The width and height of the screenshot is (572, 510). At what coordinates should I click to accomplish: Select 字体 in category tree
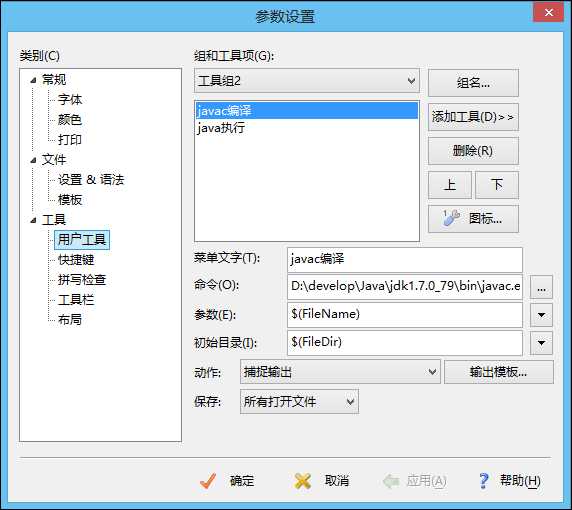70,100
